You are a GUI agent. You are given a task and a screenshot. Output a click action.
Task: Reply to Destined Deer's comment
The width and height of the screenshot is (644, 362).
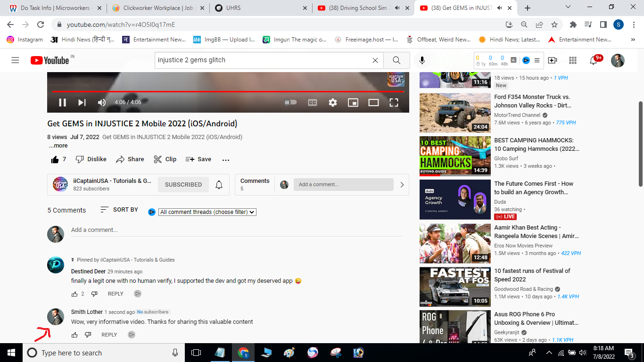pos(116,294)
